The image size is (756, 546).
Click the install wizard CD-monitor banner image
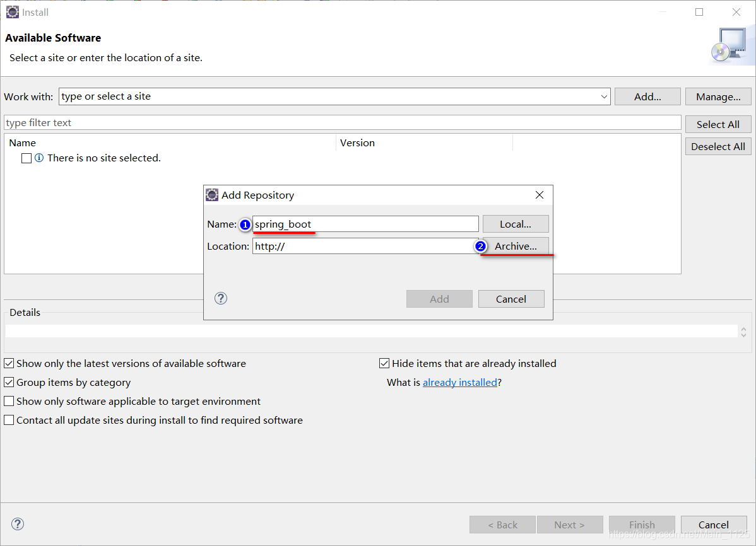click(733, 45)
